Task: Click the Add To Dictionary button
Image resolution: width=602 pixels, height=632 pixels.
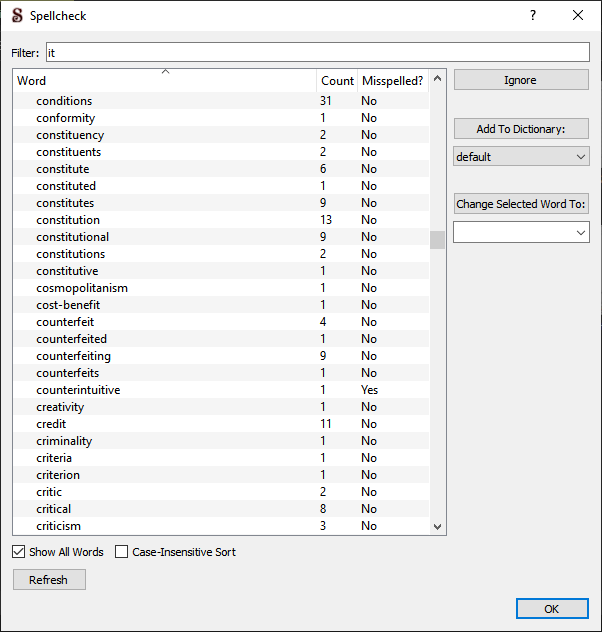Action: [x=521, y=129]
